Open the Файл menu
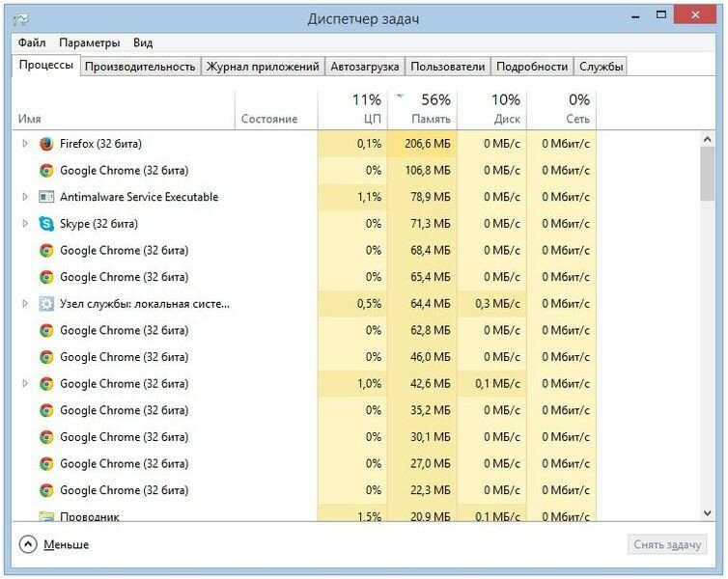 (32, 42)
